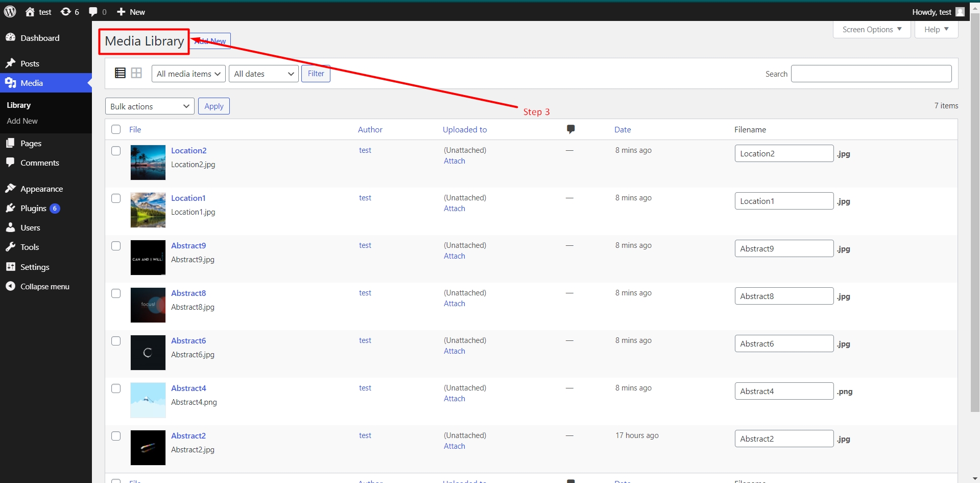980x483 pixels.
Task: Select Library submenu item
Action: [x=19, y=105]
